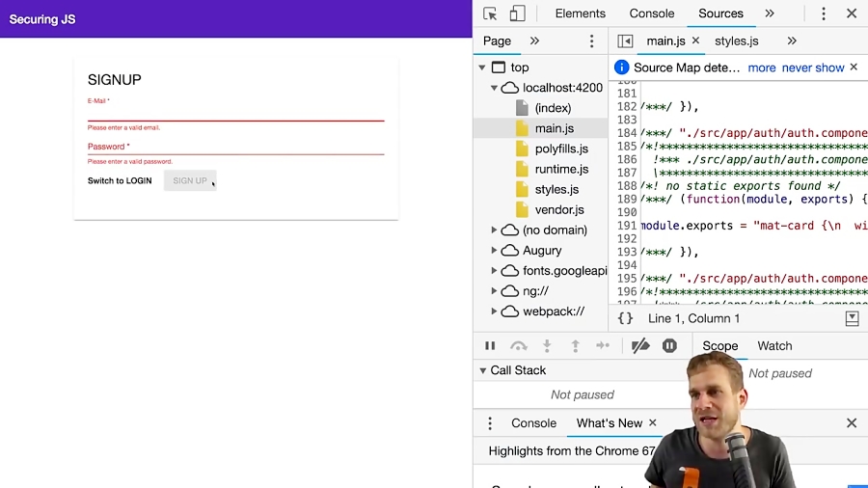Expand the (no domain) tree node
Viewport: 868px width, 488px height.
494,230
